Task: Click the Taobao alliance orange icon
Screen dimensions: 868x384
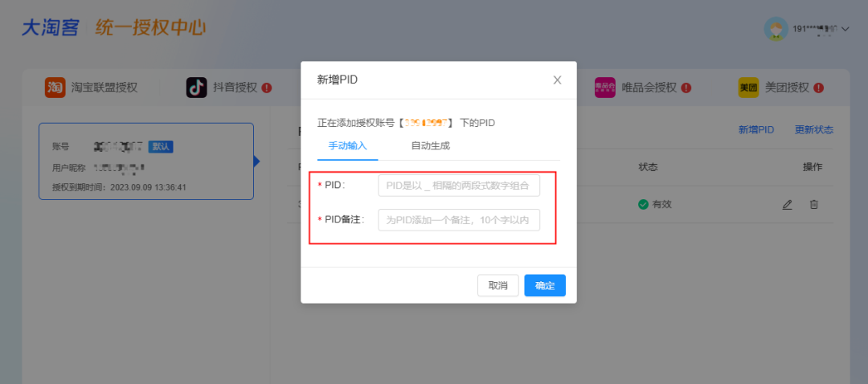Action: pyautogui.click(x=55, y=88)
